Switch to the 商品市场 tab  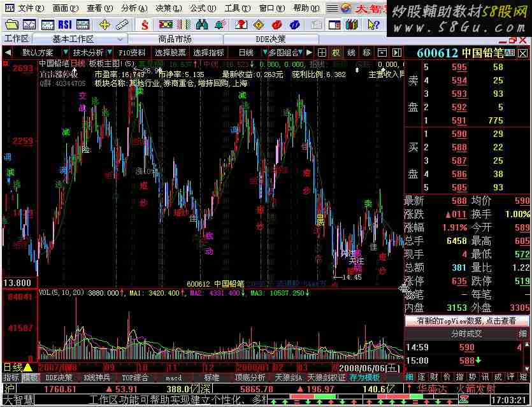(x=175, y=39)
